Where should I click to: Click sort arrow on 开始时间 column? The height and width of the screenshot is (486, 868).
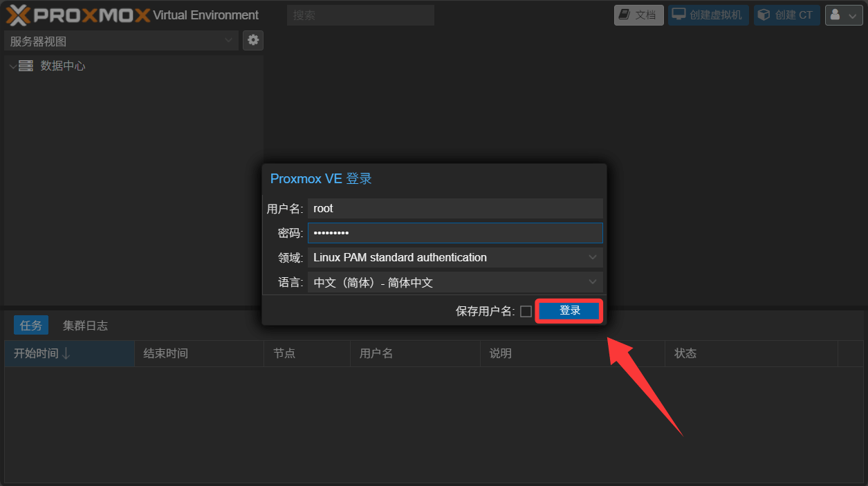tap(66, 353)
